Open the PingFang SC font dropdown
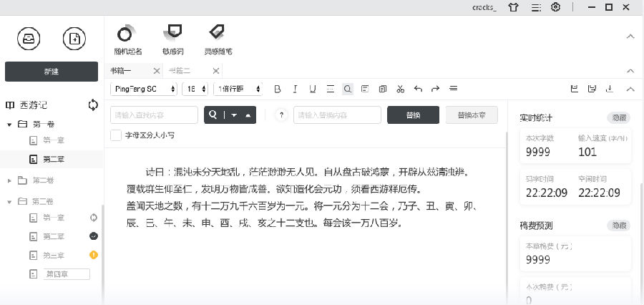This screenshot has height=305, width=644. pyautogui.click(x=144, y=89)
